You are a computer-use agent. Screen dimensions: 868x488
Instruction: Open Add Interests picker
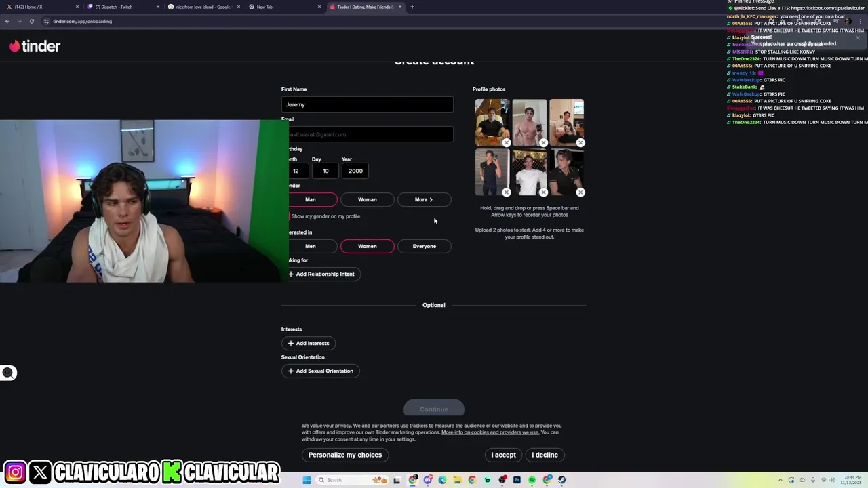click(309, 343)
